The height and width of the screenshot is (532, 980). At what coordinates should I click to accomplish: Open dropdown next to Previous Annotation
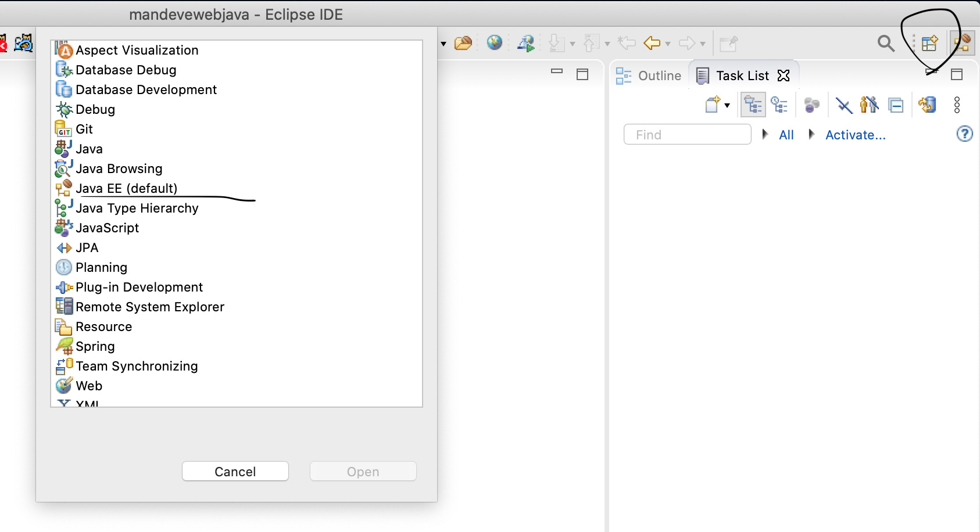(607, 44)
